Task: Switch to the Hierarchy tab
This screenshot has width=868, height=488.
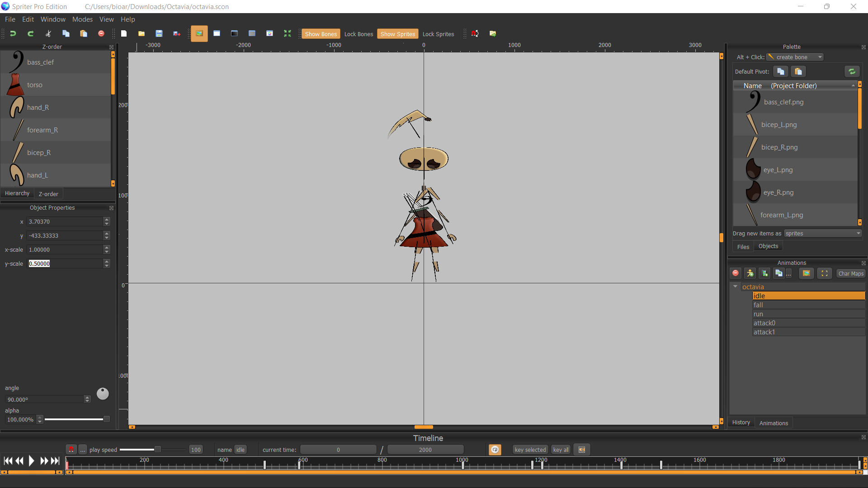Action: [17, 193]
